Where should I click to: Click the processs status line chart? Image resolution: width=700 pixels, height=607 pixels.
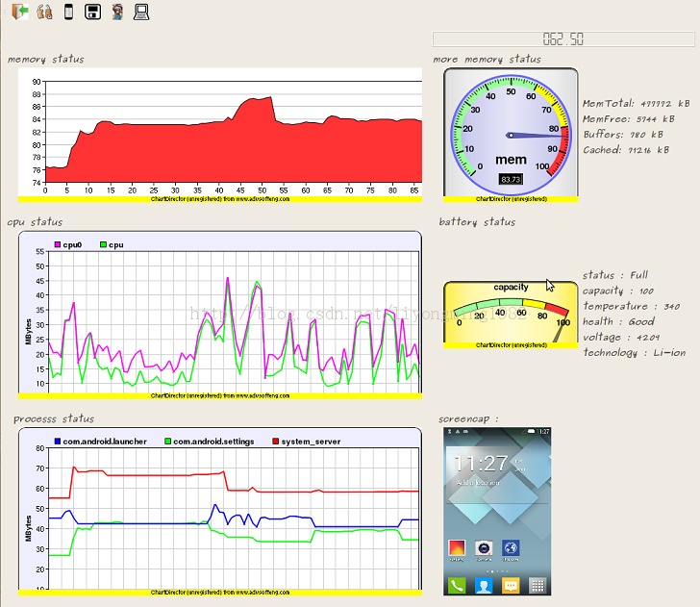pos(220,512)
